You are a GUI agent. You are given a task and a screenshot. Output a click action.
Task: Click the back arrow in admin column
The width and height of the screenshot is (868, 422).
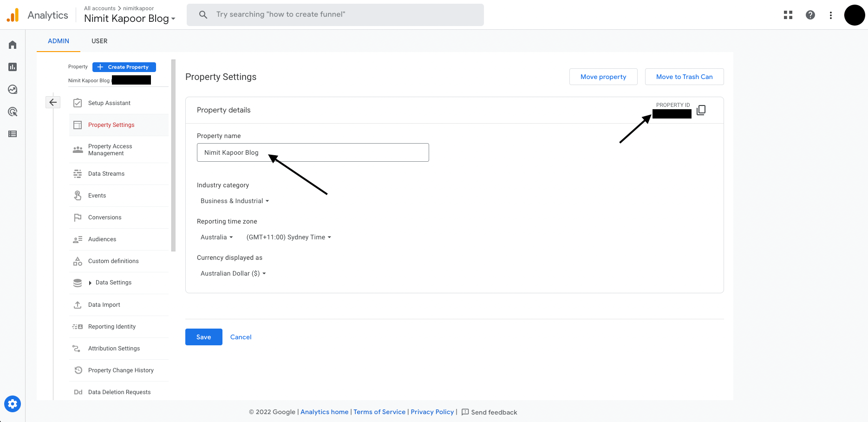(53, 102)
